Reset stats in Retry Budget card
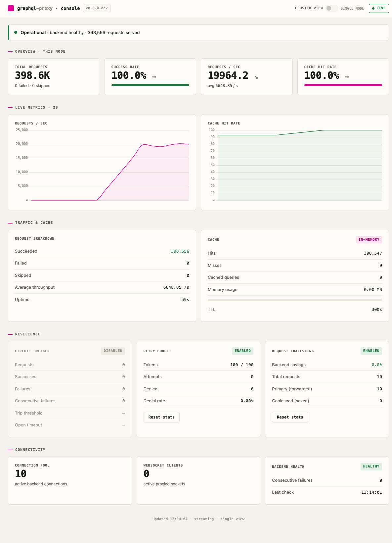Image resolution: width=392 pixels, height=543 pixels. point(161,417)
